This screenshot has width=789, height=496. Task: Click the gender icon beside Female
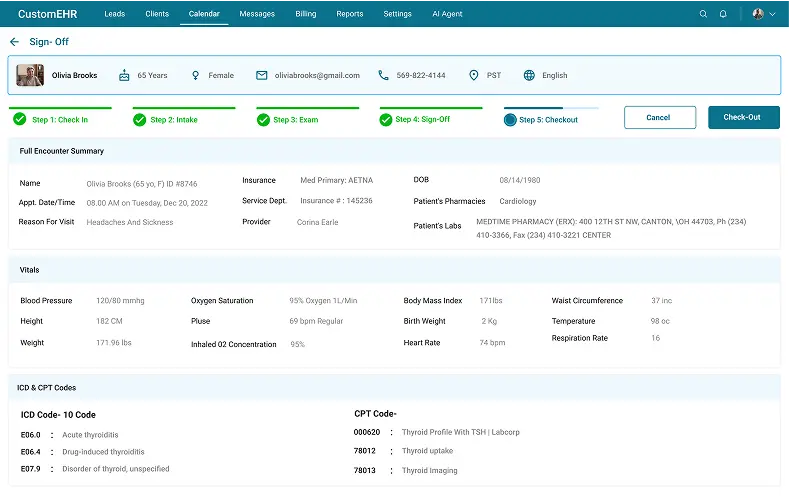[195, 75]
